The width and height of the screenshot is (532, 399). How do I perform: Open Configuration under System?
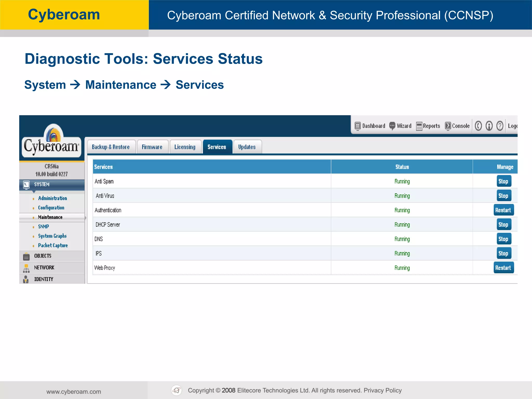51,208
